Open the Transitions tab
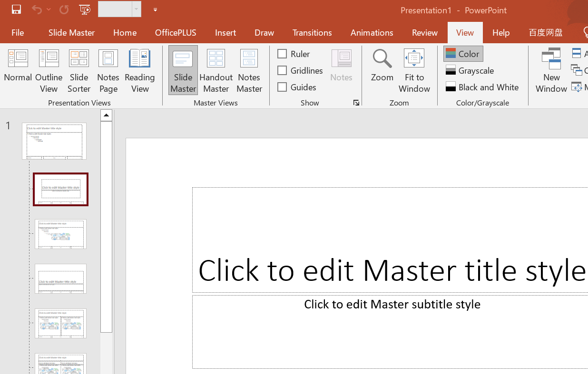Image resolution: width=588 pixels, height=374 pixels. [x=312, y=32]
